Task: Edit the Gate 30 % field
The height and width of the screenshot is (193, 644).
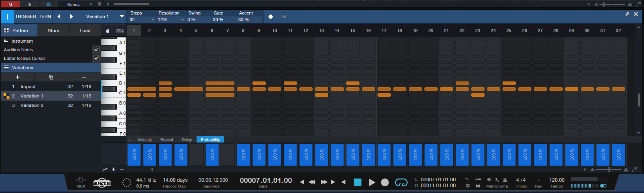Action: 224,20
